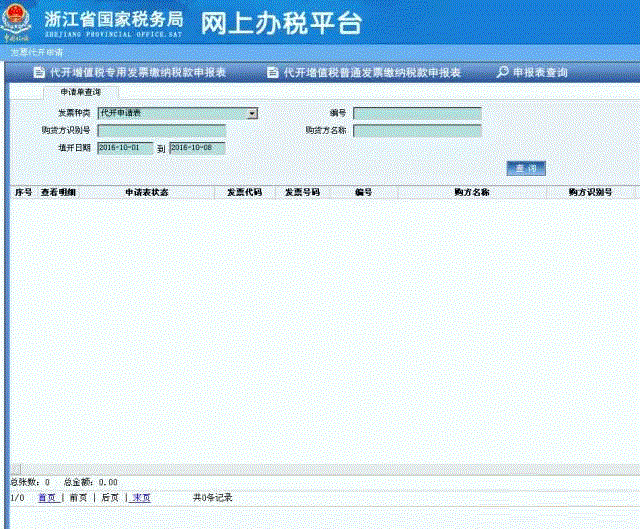Click the 1/0 page indicator text
The image size is (640, 529).
17,498
